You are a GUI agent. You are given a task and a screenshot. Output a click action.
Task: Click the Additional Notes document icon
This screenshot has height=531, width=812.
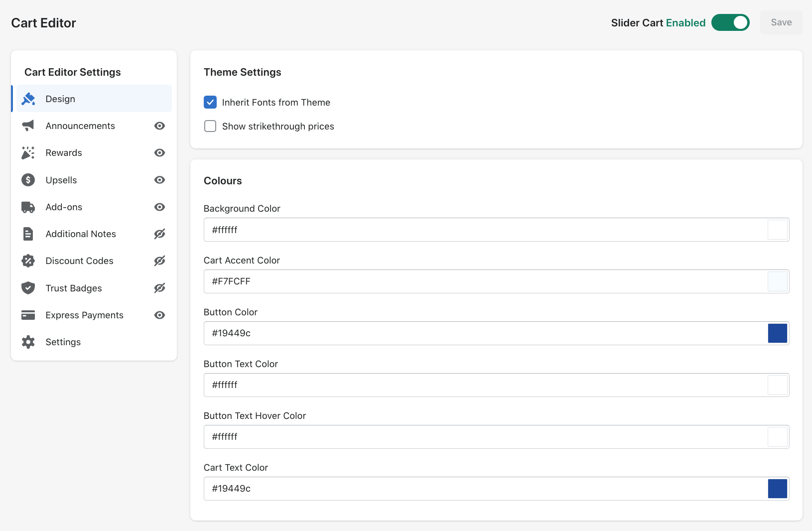28,234
